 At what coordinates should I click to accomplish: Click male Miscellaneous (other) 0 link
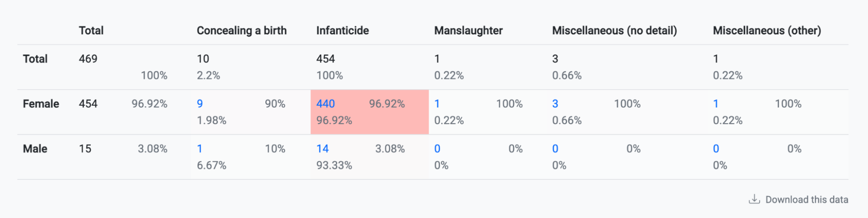716,149
